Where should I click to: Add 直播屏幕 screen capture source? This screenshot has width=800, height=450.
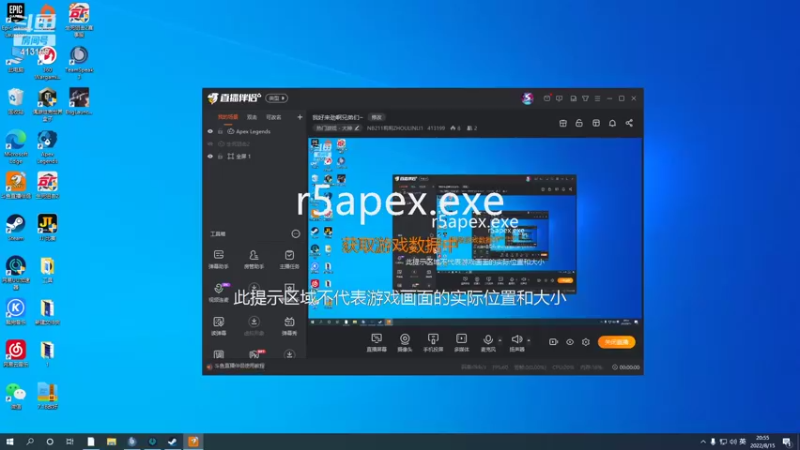pos(377,343)
